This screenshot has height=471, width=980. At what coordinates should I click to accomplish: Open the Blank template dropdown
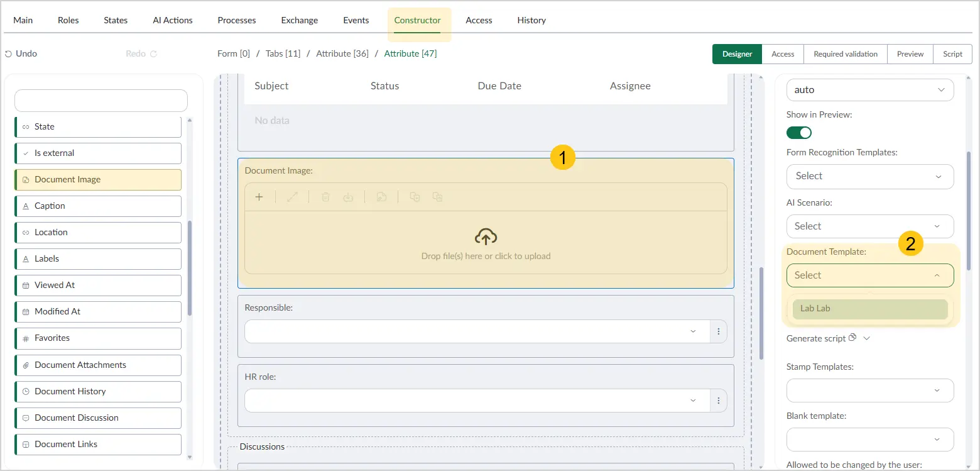click(x=870, y=440)
